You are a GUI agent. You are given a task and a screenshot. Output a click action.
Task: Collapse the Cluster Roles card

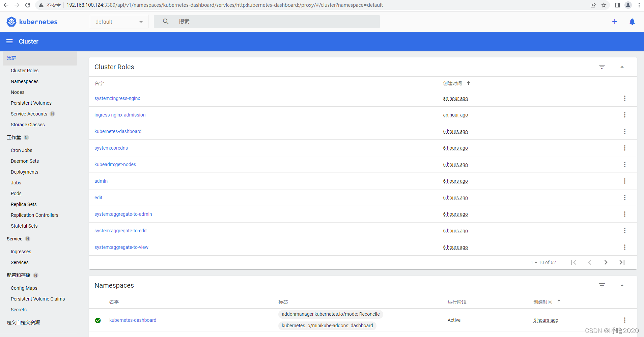(x=622, y=67)
